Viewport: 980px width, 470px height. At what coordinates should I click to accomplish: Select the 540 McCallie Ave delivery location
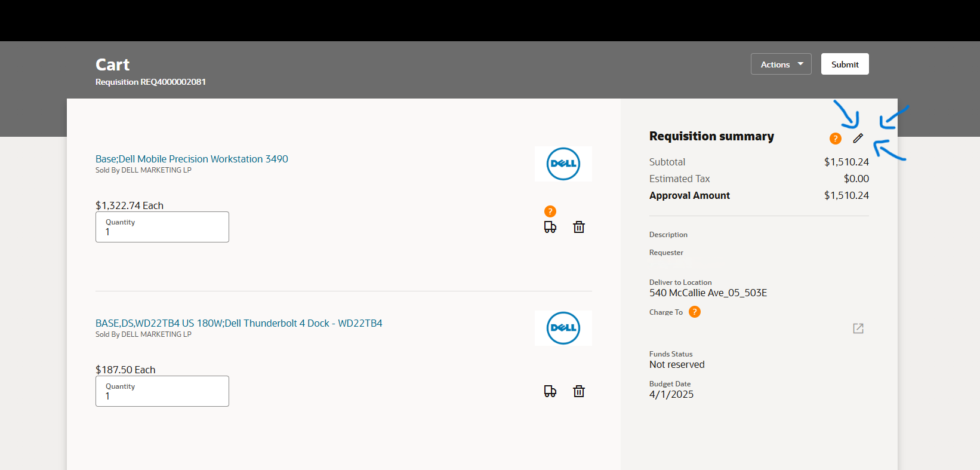click(708, 293)
